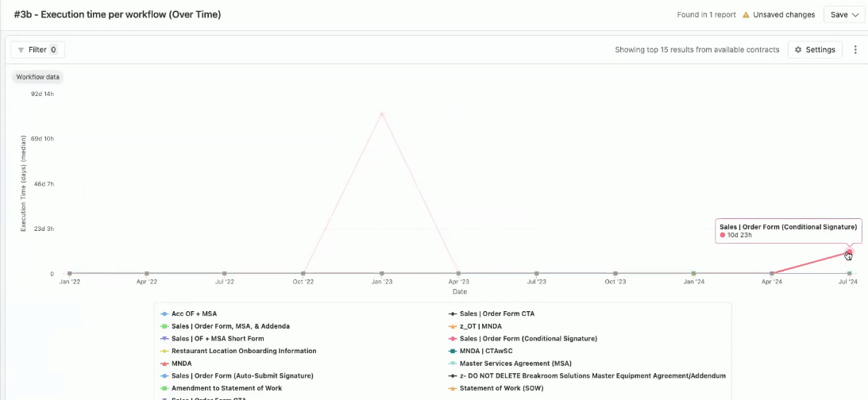Toggle Amendment to Statement of Work series

pyautogui.click(x=226, y=388)
